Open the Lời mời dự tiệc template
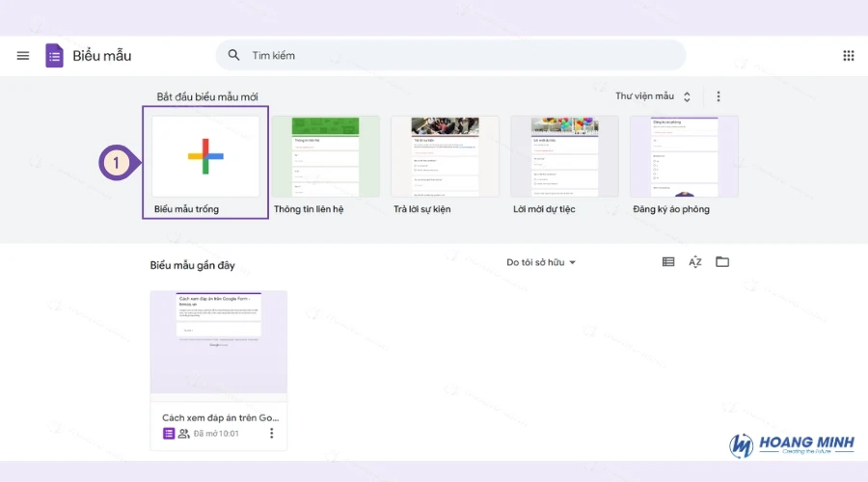This screenshot has width=868, height=482. pyautogui.click(x=564, y=156)
